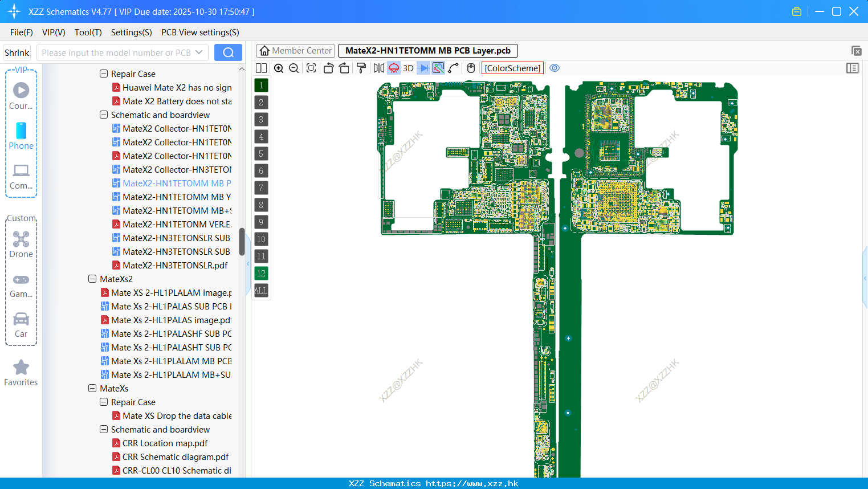The width and height of the screenshot is (868, 489).
Task: Click the detach window icon near tabs
Action: 856,51
